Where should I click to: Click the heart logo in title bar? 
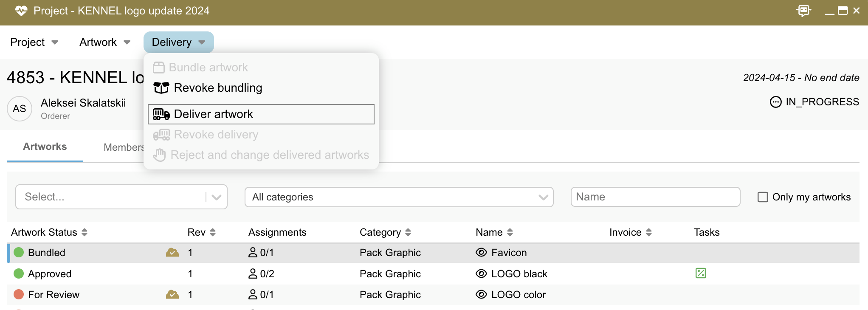(x=21, y=11)
